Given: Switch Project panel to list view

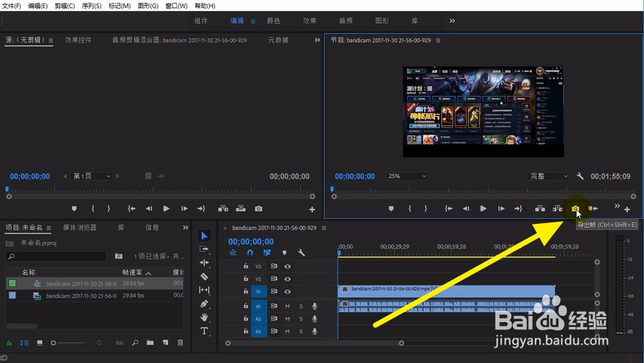Looking at the screenshot, I should [24, 343].
